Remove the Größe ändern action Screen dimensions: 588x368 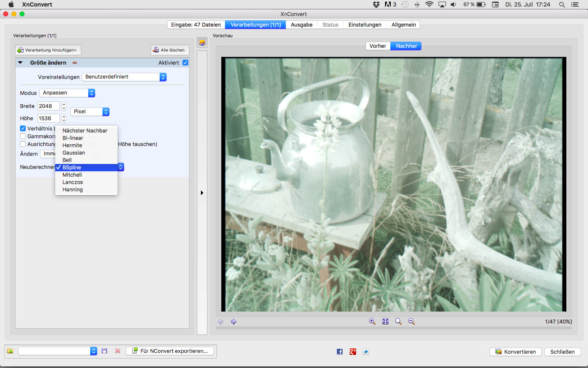(75, 63)
